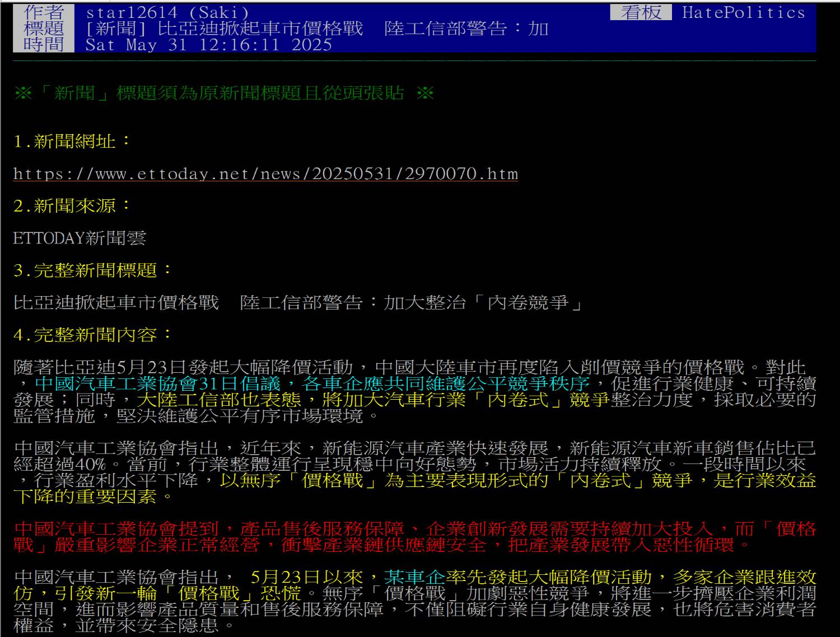This screenshot has width=840, height=637.
Task: Click the cyan 某車企 text
Action: pyautogui.click(x=414, y=577)
